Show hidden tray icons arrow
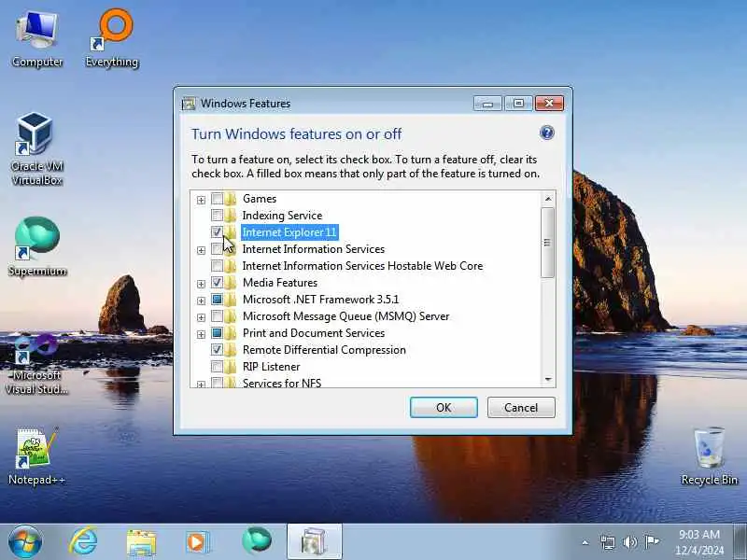 pos(585,542)
